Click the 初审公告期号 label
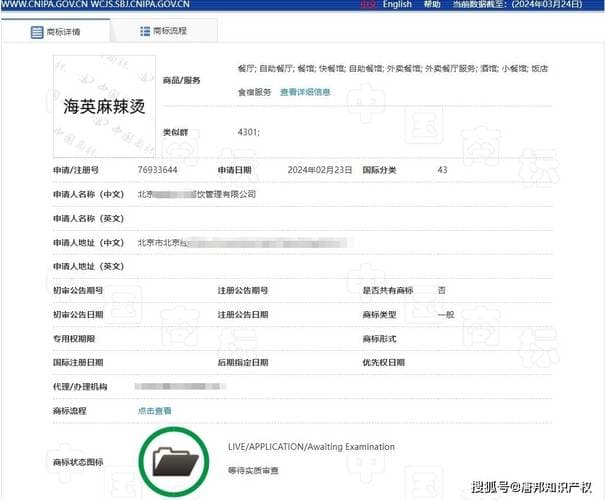605x500 pixels. coord(78,291)
